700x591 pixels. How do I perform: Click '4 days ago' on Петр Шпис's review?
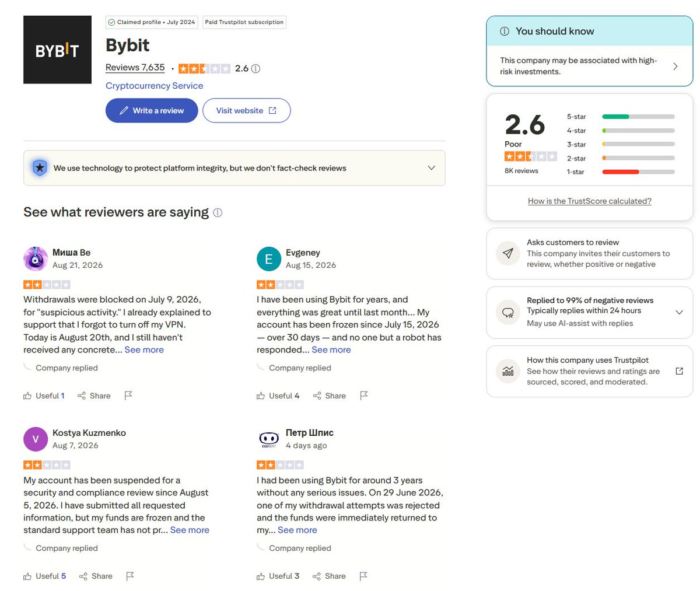306,446
